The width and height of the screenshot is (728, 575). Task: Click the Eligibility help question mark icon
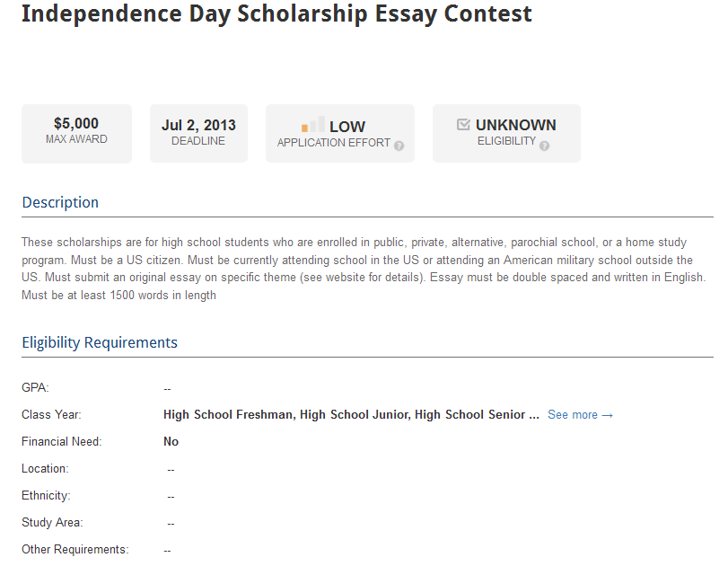pyautogui.click(x=545, y=146)
